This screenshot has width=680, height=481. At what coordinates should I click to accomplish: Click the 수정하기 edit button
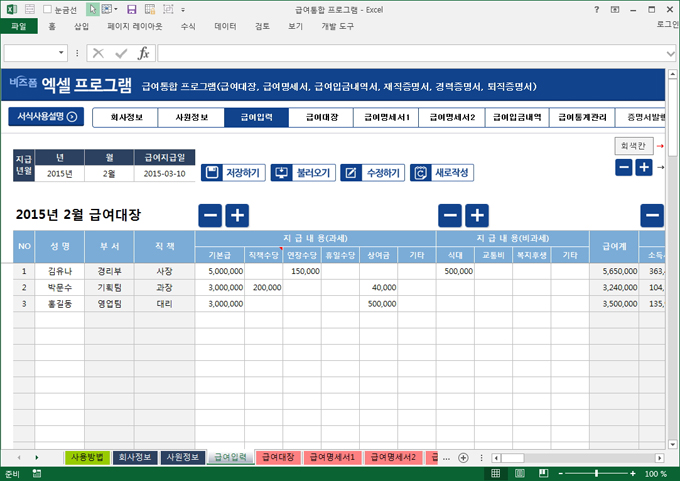(371, 173)
